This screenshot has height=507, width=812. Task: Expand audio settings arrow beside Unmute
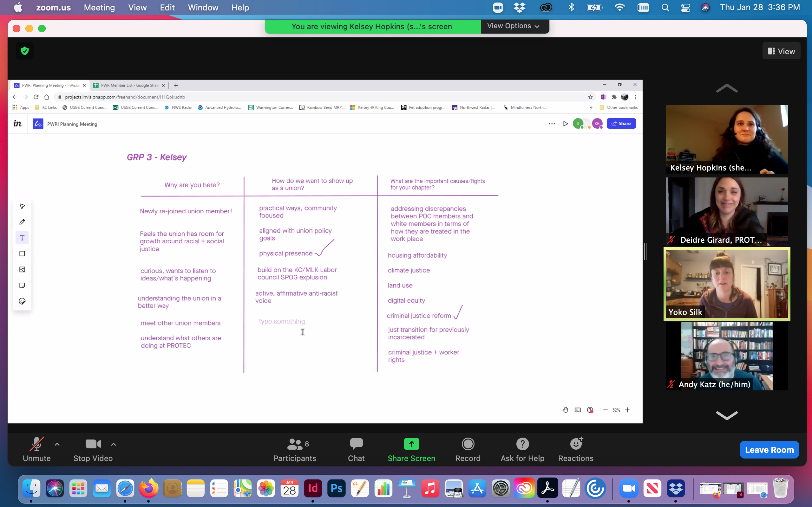click(57, 444)
